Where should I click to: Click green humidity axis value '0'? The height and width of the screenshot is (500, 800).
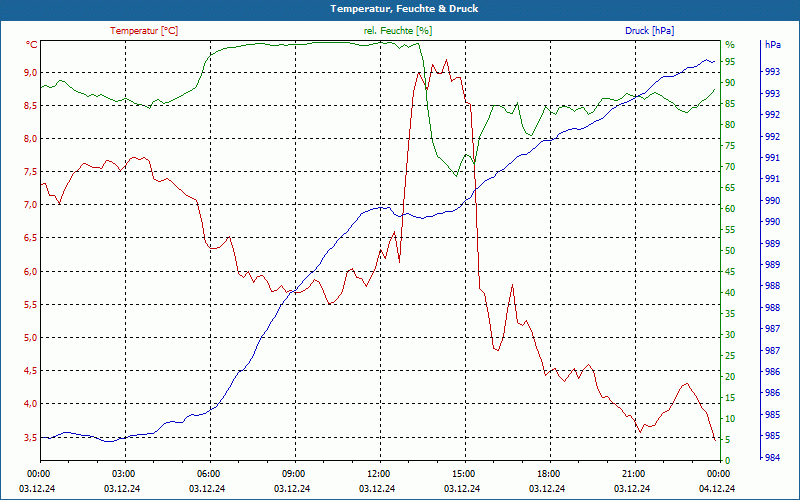pyautogui.click(x=728, y=461)
